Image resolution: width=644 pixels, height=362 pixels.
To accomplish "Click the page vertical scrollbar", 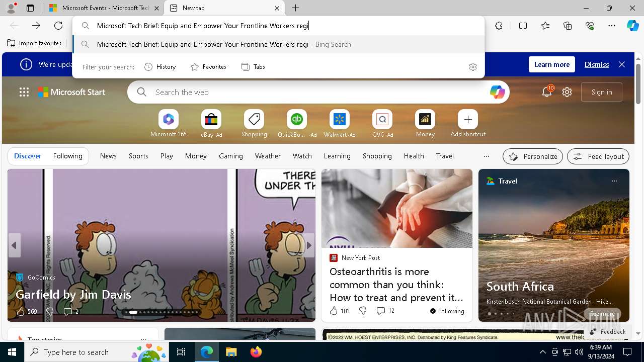I will [638, 196].
